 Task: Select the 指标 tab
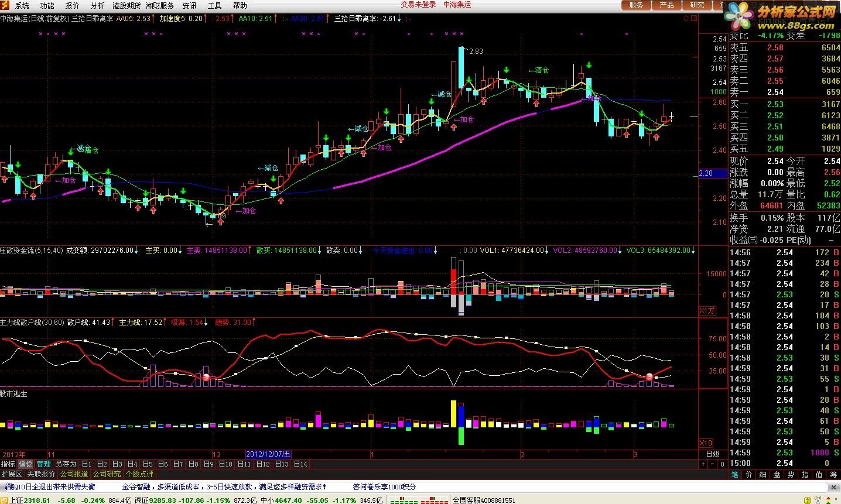tap(8, 464)
